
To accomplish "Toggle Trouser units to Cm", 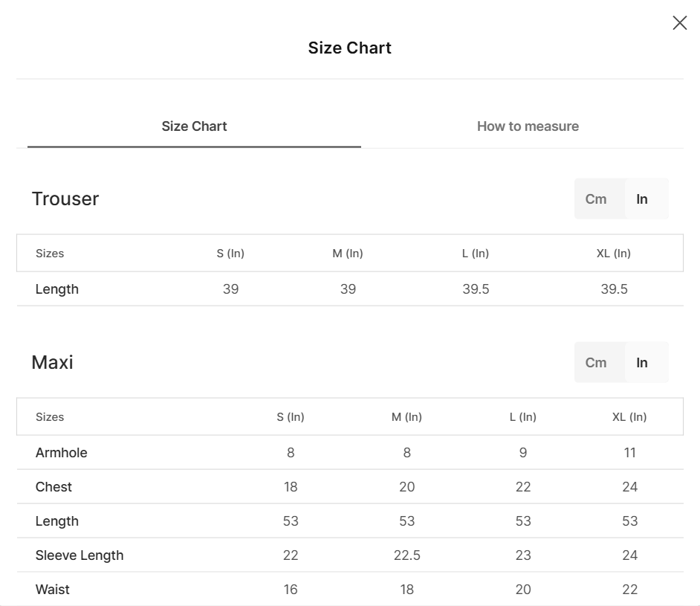I will (595, 199).
